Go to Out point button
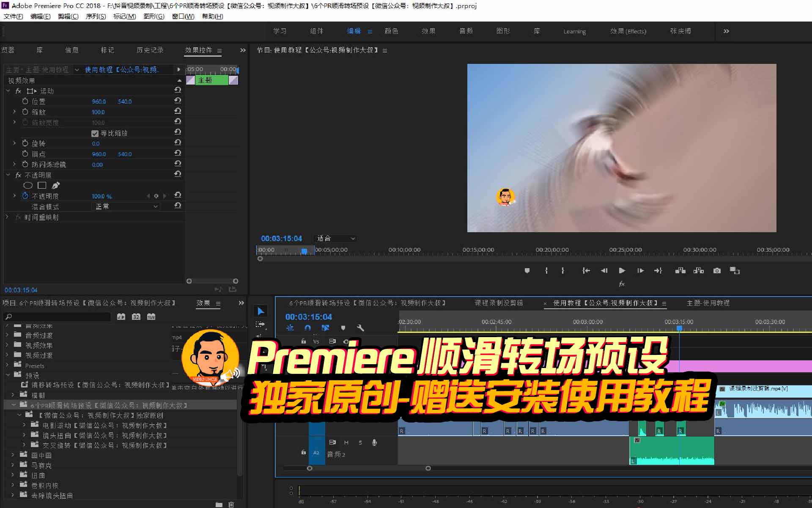This screenshot has height=508, width=812. 658,271
